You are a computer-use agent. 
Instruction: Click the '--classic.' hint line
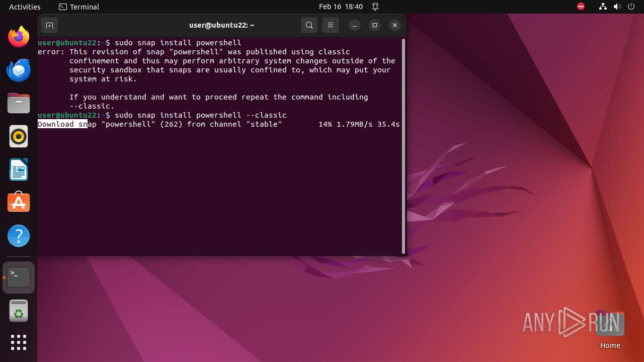pyautogui.click(x=92, y=106)
